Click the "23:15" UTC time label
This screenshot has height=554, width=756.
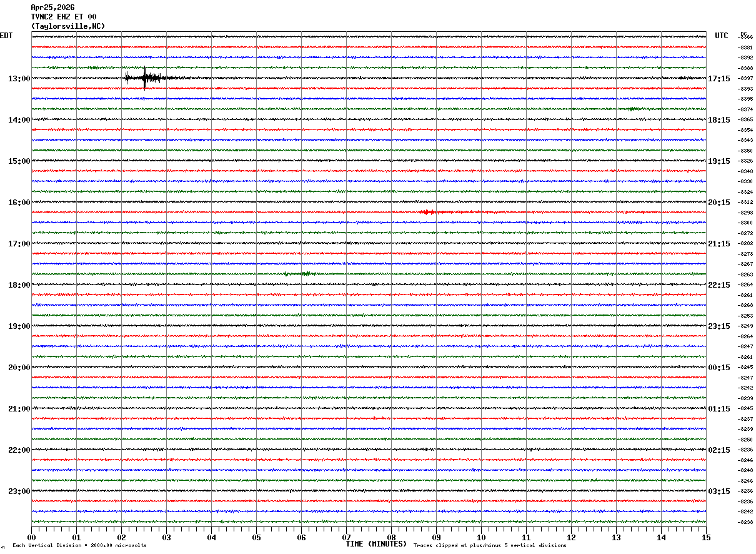pyautogui.click(x=719, y=326)
